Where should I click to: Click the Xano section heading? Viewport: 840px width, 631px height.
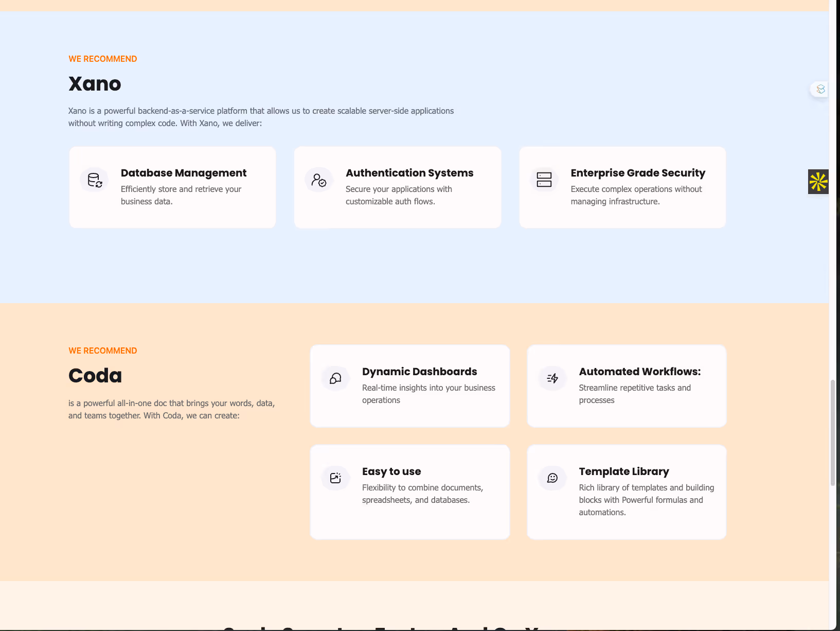[x=95, y=84]
